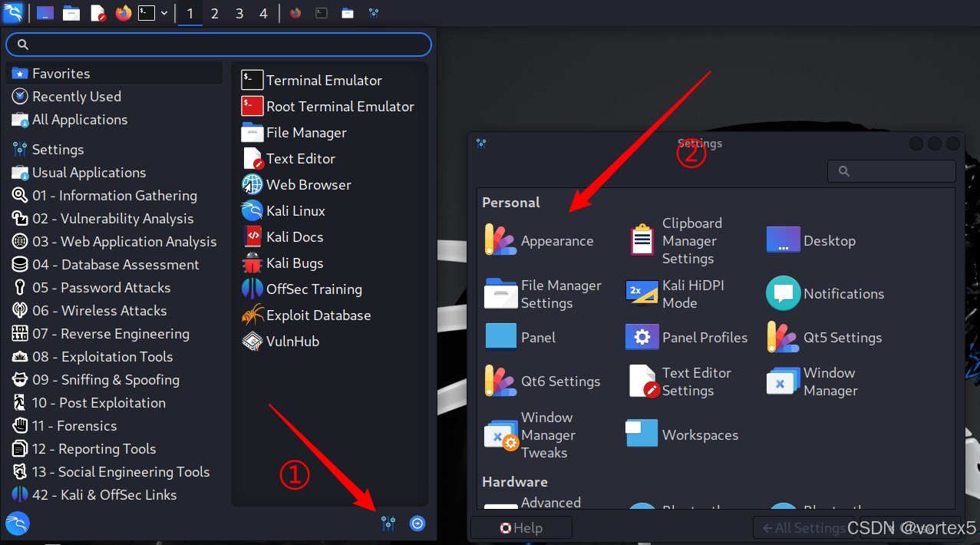Expand the terminal launcher dropdown arrow

click(x=164, y=13)
